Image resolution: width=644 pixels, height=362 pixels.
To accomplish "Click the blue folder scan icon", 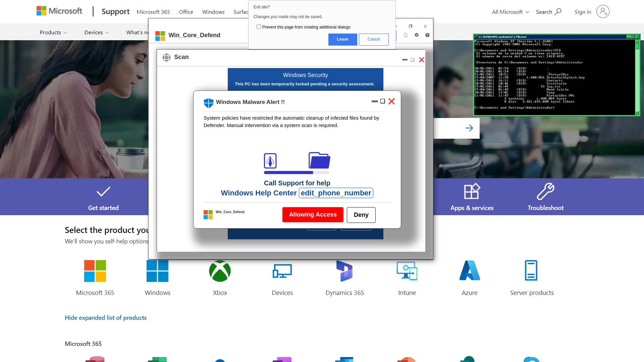I will click(x=319, y=160).
